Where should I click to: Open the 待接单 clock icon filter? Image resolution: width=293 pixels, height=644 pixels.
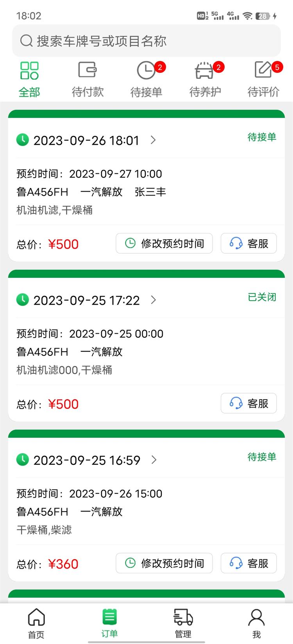pyautogui.click(x=146, y=71)
